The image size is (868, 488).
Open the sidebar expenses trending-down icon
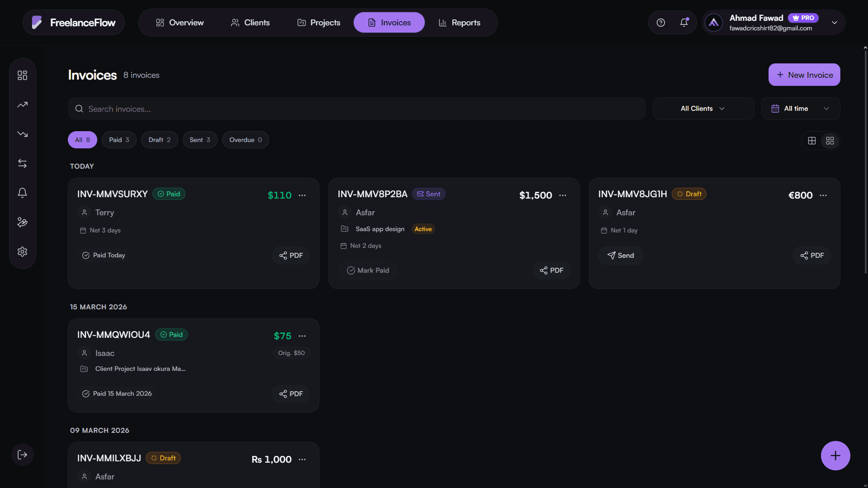[x=22, y=134]
